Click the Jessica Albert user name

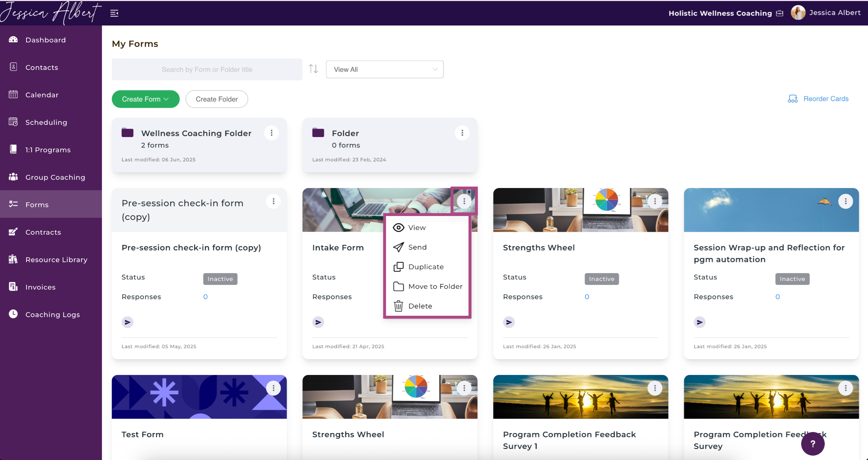(x=835, y=13)
